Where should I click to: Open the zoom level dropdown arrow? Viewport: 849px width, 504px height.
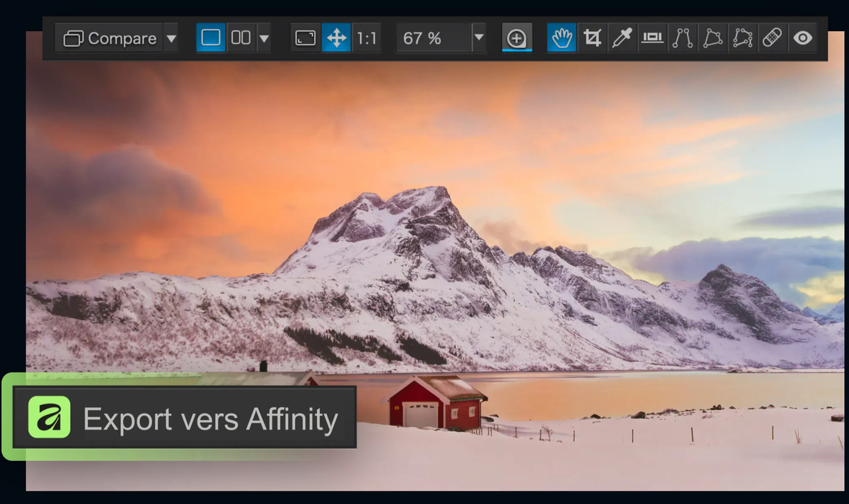click(x=479, y=38)
